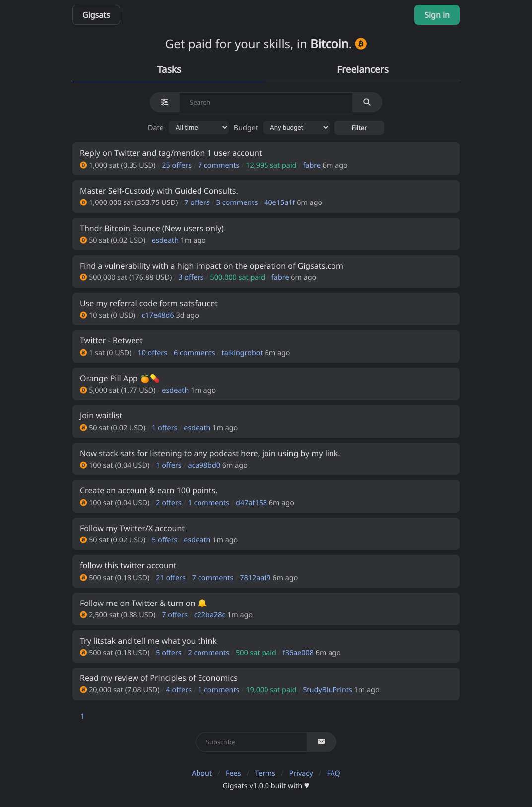Screen dimensions: 532x807
Task: Expand the Date 'All time' dropdown
Action: (199, 128)
